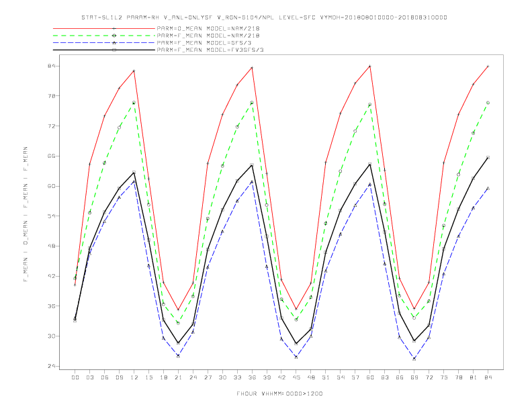Click green NAM/218 circle marker at hour 12
Screen dimensions: 532x411
tap(134, 102)
